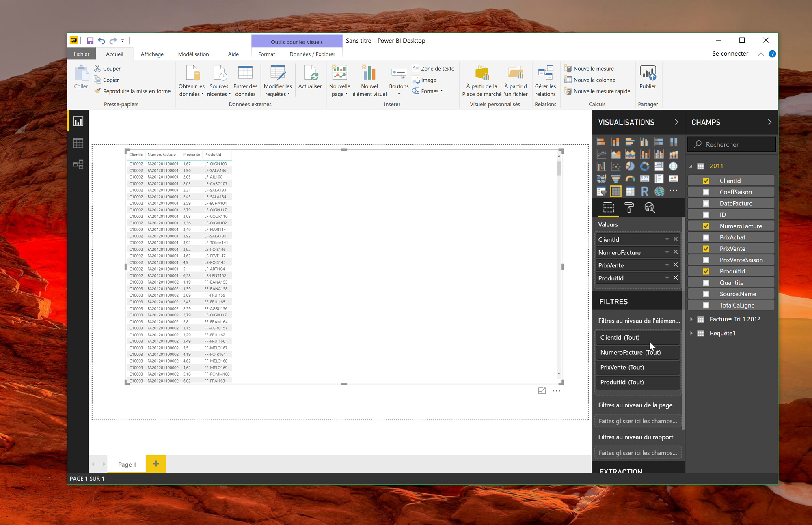This screenshot has width=812, height=525.
Task: Click the Actualiser refresh button
Action: [310, 77]
